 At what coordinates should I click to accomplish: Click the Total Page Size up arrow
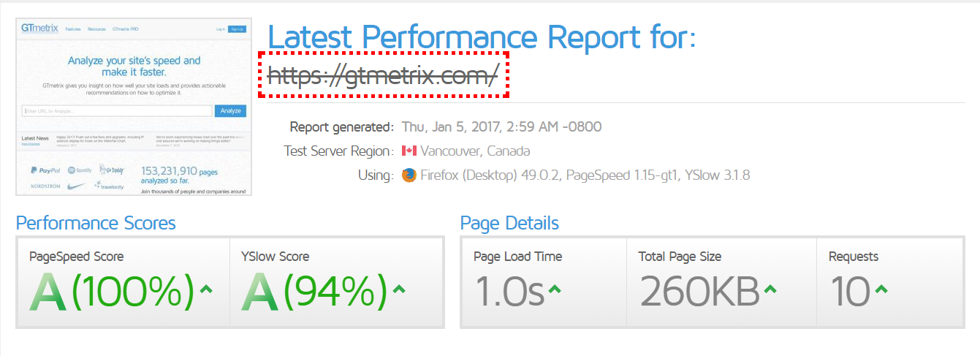click(x=770, y=289)
